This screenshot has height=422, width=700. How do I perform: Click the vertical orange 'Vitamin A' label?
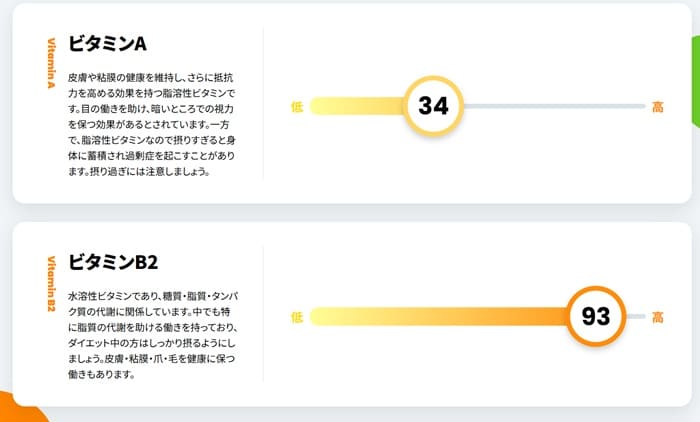(x=51, y=63)
